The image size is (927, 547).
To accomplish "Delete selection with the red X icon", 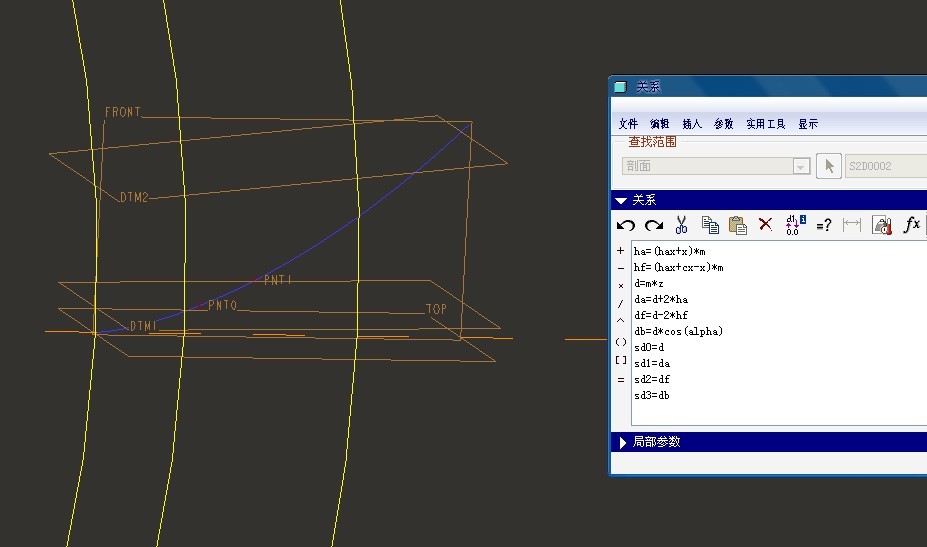I will (x=766, y=224).
